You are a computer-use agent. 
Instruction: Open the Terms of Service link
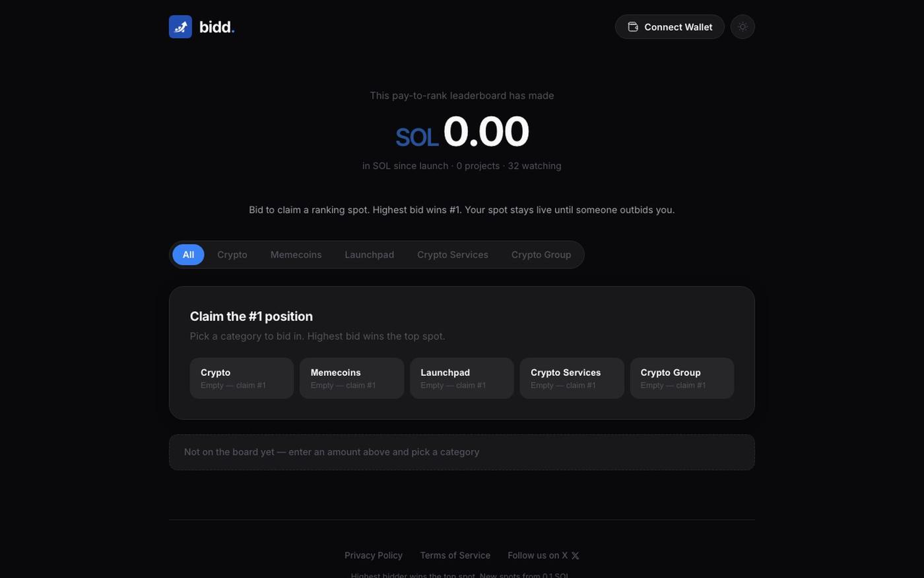click(455, 556)
